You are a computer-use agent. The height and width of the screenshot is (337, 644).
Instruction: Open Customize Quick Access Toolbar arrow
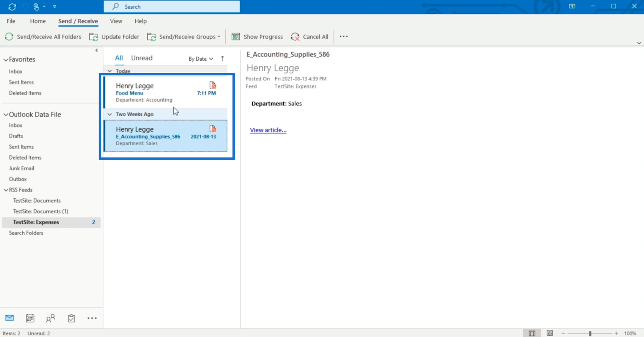[x=54, y=6]
